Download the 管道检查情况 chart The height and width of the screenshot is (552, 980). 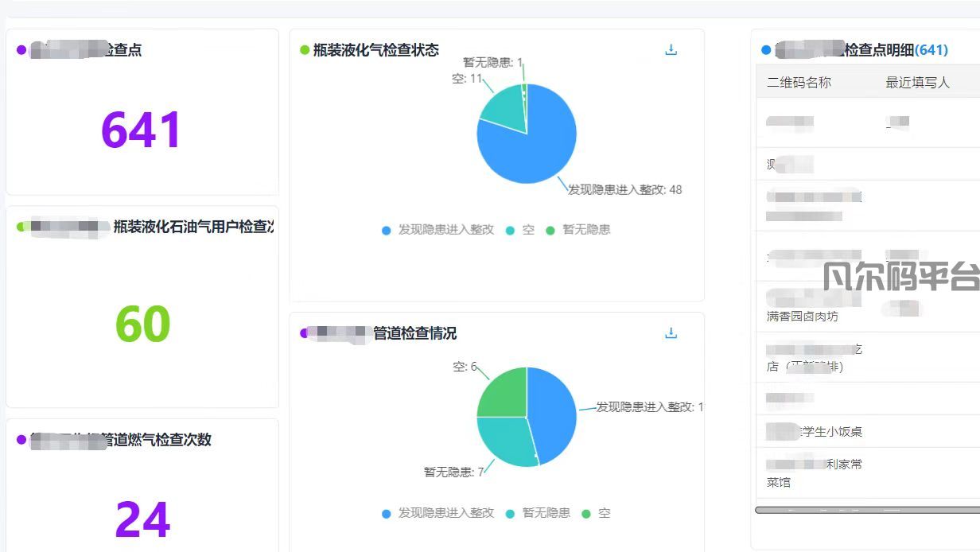point(671,333)
